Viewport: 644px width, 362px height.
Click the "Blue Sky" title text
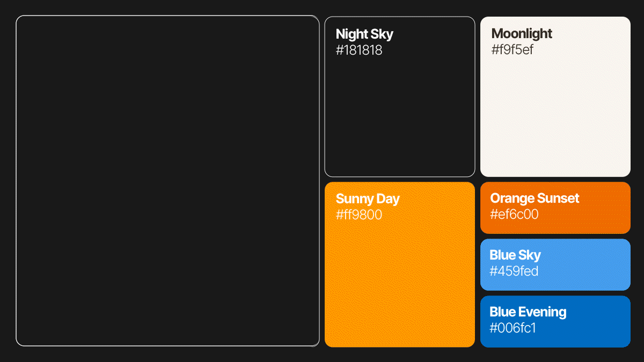(515, 255)
